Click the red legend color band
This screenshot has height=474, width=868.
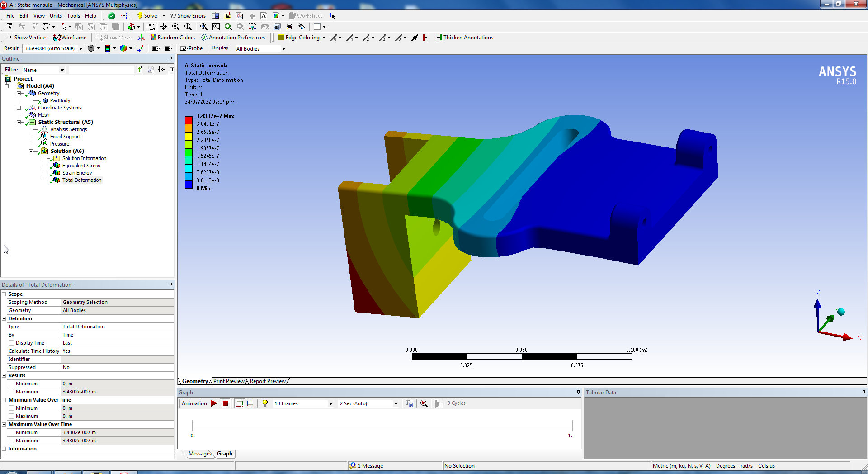189,120
